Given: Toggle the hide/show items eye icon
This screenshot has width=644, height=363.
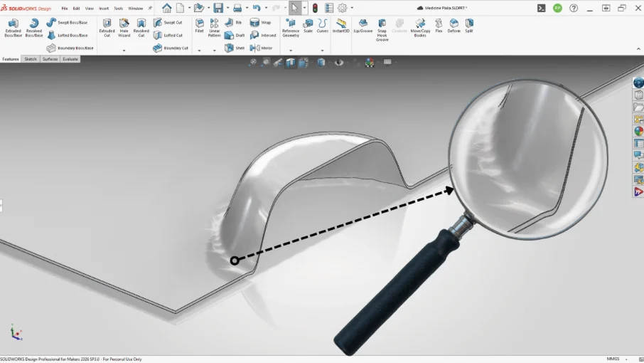Looking at the screenshot, I should tap(339, 63).
